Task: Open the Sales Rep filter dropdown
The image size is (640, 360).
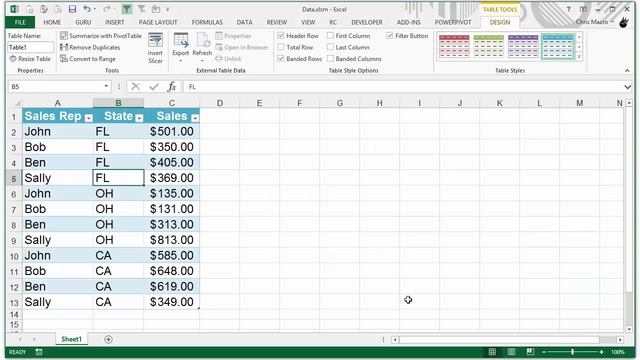Action: click(x=88, y=118)
